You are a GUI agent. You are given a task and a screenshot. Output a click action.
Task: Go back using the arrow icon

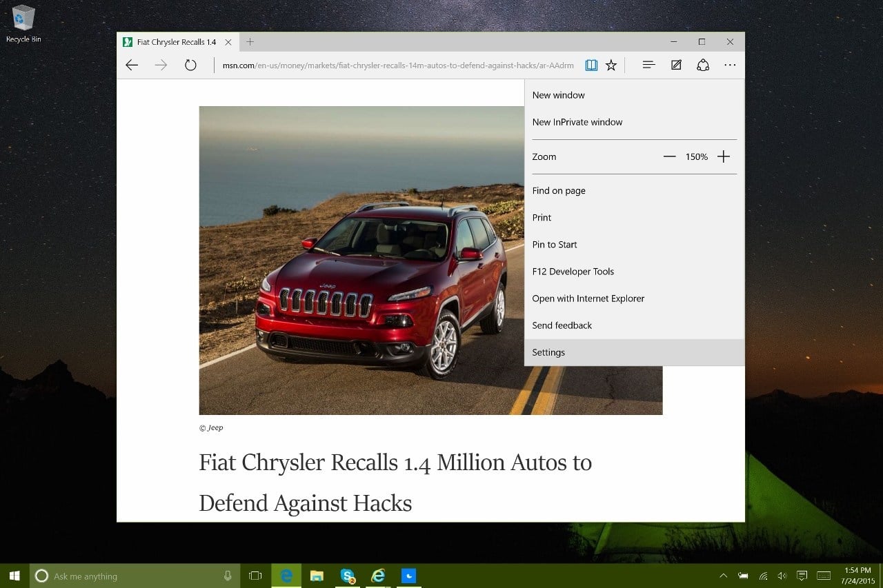pos(131,65)
